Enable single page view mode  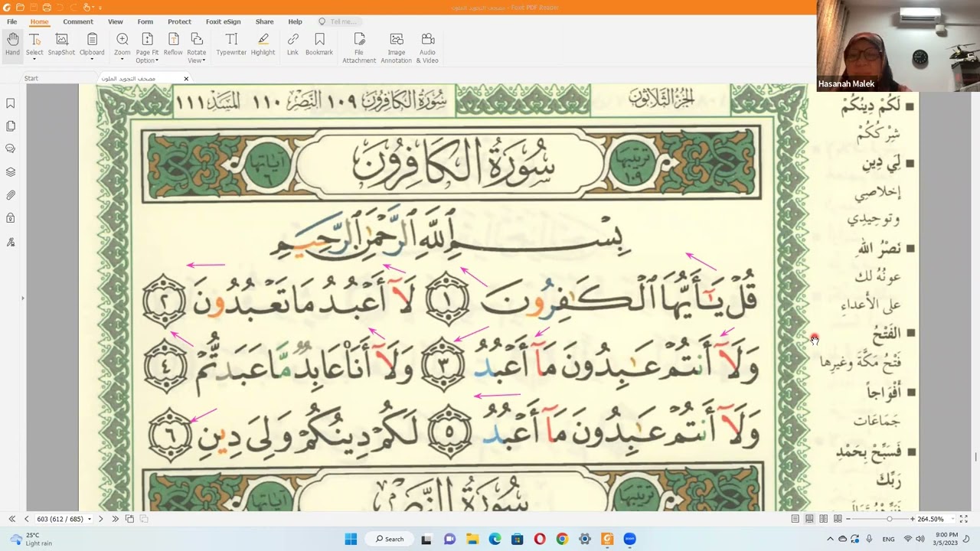795,519
